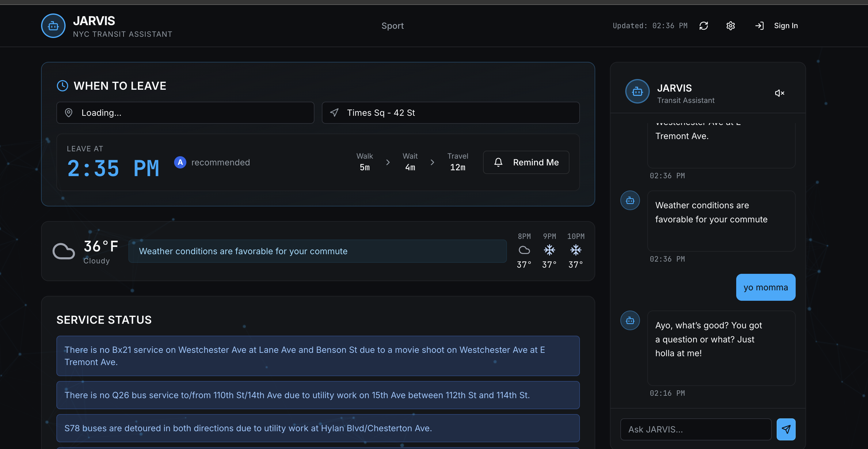Click the weather conditions favorable banner

(x=317, y=251)
